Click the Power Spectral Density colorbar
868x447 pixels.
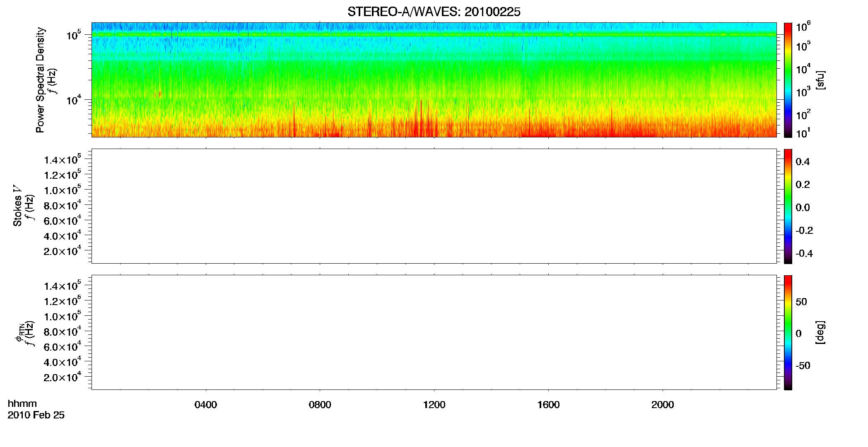click(x=788, y=79)
